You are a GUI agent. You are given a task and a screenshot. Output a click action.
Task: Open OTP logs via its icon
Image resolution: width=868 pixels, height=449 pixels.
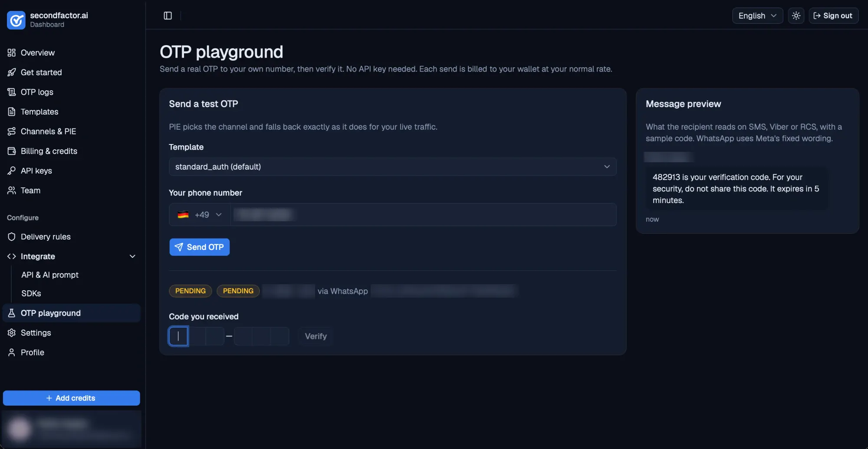click(x=12, y=92)
